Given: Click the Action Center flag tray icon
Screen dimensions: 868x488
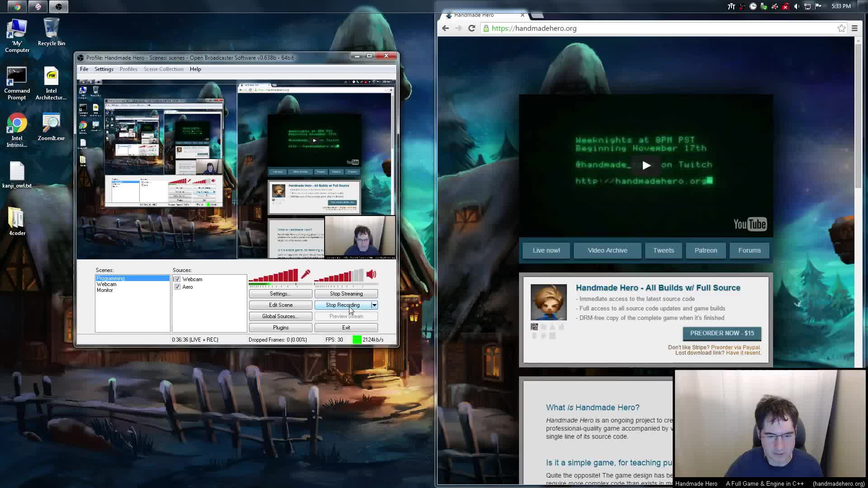Looking at the screenshot, I should click(x=818, y=6).
